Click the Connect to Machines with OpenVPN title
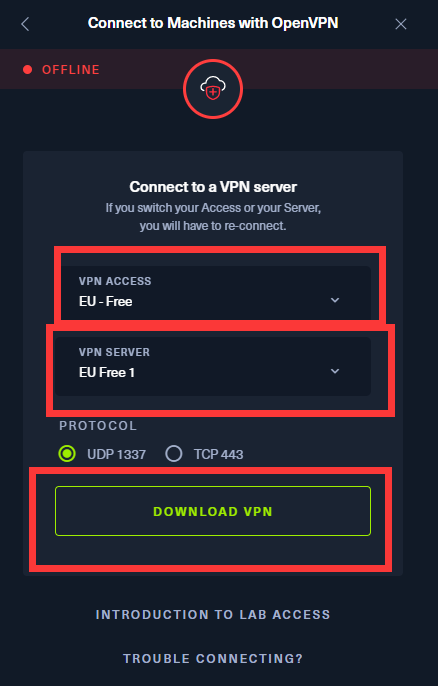The image size is (438, 686). (x=213, y=23)
